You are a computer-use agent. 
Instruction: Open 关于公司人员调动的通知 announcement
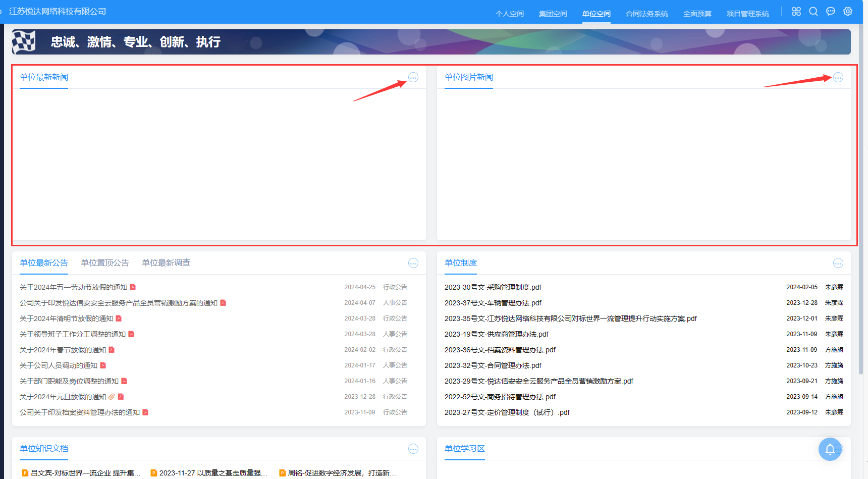(59, 365)
